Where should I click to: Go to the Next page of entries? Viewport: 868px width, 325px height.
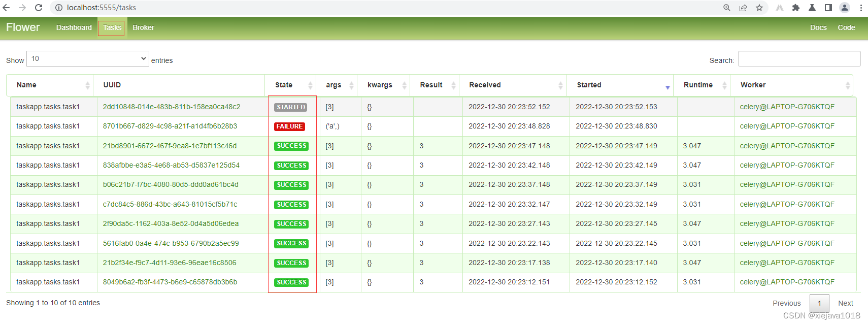click(x=845, y=303)
